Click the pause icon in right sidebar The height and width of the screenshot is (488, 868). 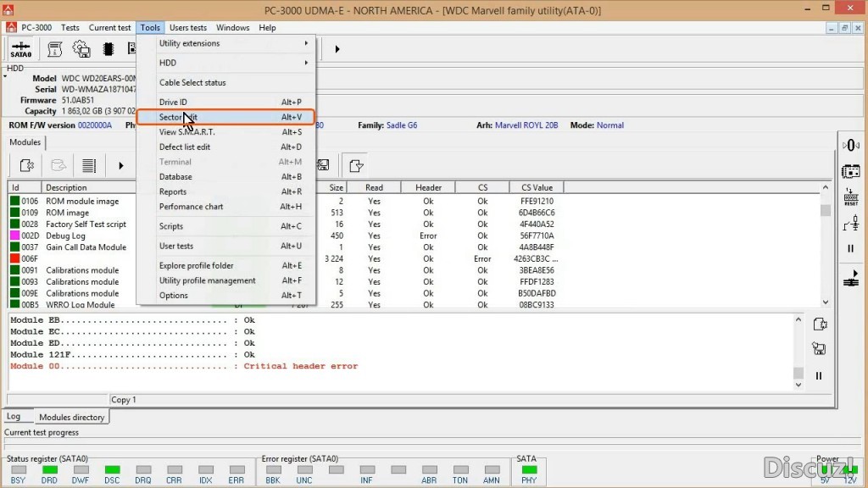point(851,249)
